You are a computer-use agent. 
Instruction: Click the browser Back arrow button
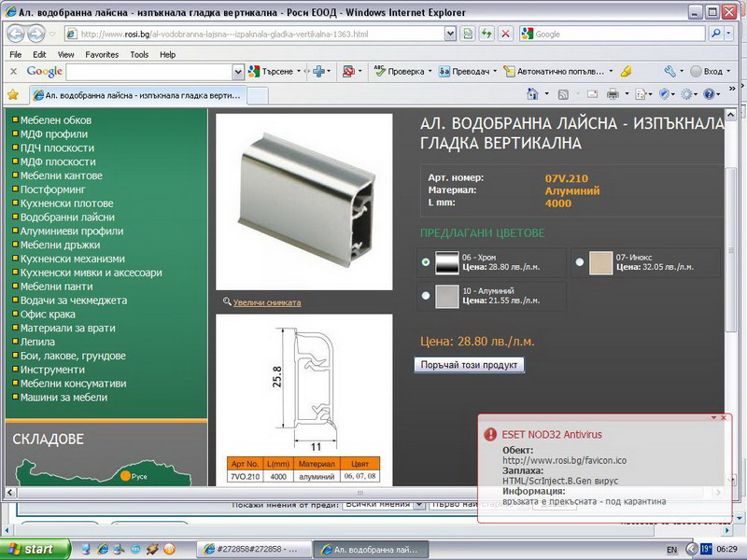click(17, 34)
